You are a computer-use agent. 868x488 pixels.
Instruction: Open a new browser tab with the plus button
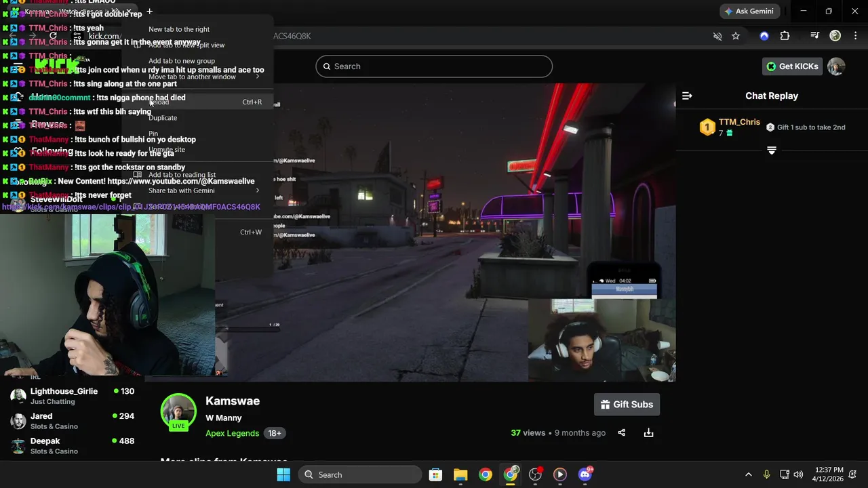point(149,12)
